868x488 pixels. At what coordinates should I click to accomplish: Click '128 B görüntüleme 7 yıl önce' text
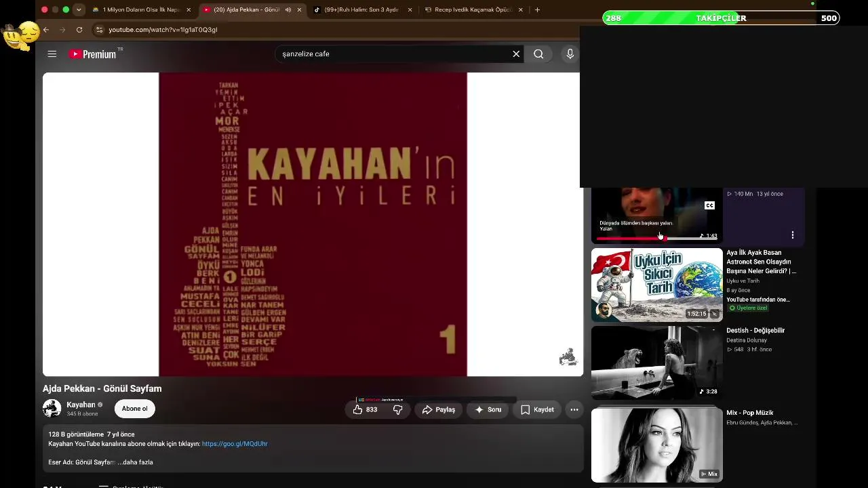pos(92,434)
